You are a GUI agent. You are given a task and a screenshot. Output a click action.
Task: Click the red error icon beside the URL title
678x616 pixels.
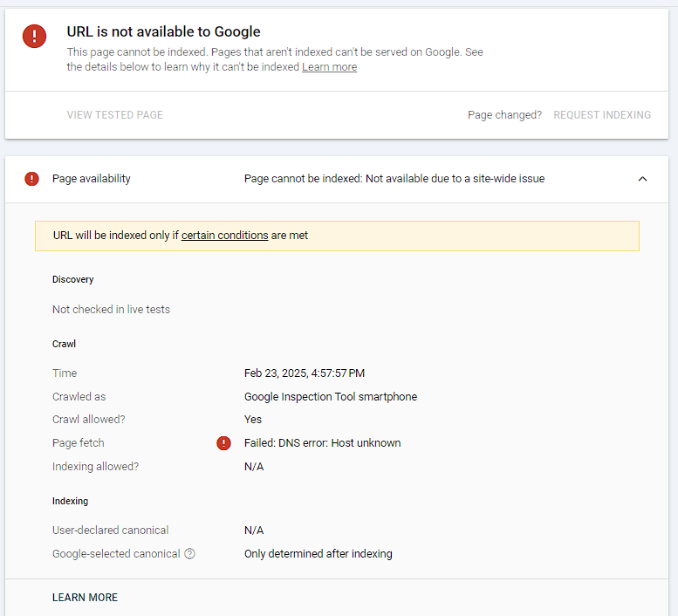[x=35, y=36]
